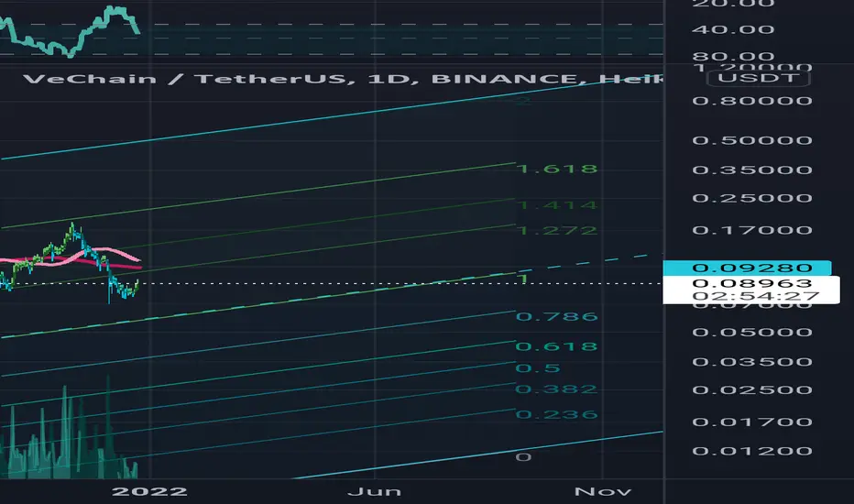Click the cyan 0.09280 price tag
The width and height of the screenshot is (854, 504).
747,268
